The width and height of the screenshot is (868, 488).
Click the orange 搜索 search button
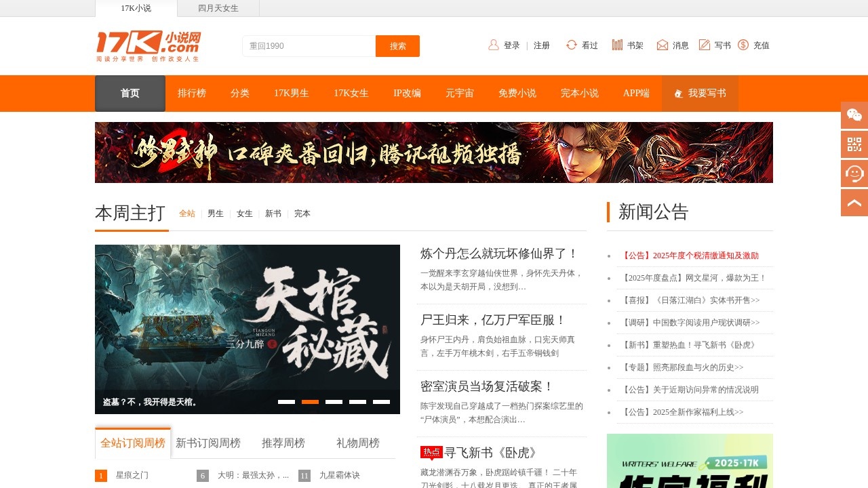(397, 46)
